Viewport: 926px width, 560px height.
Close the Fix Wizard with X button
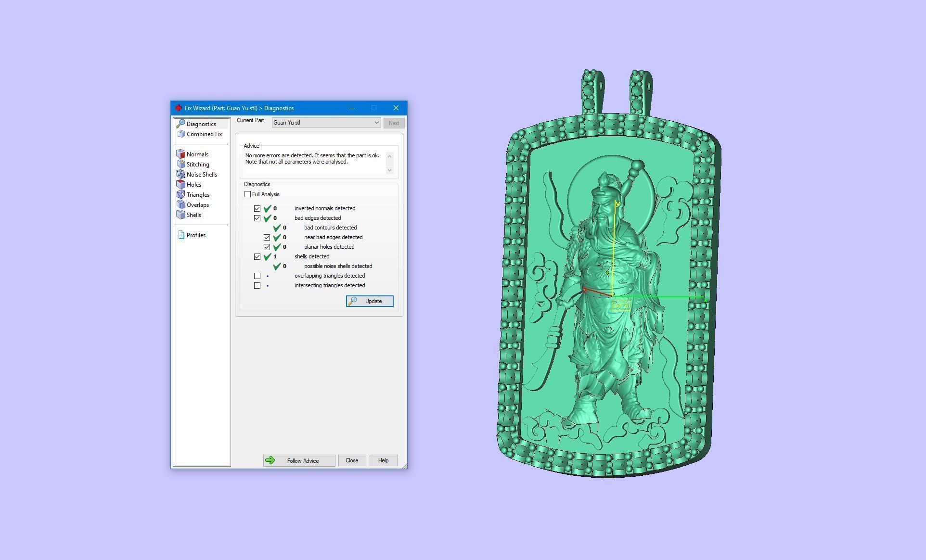tap(396, 108)
